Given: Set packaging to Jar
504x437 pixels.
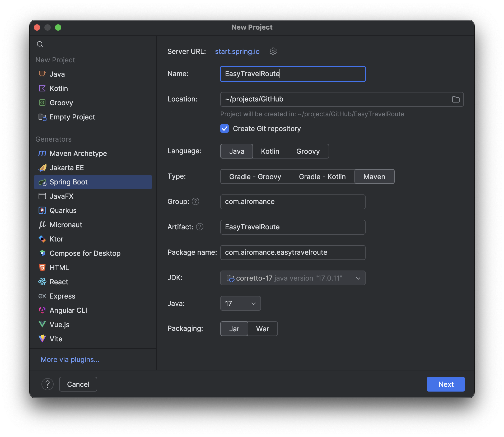Looking at the screenshot, I should tap(234, 329).
